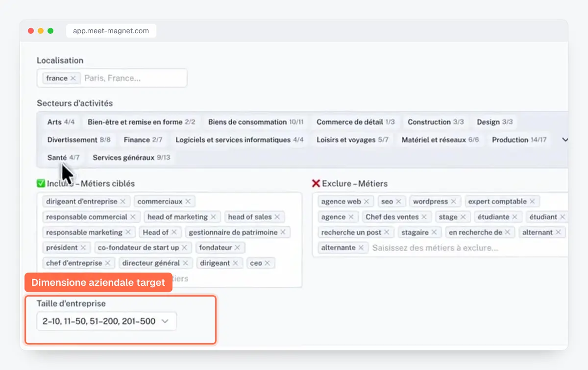Select Matériel et réseaux sector
The height and width of the screenshot is (370, 588).
pos(440,140)
